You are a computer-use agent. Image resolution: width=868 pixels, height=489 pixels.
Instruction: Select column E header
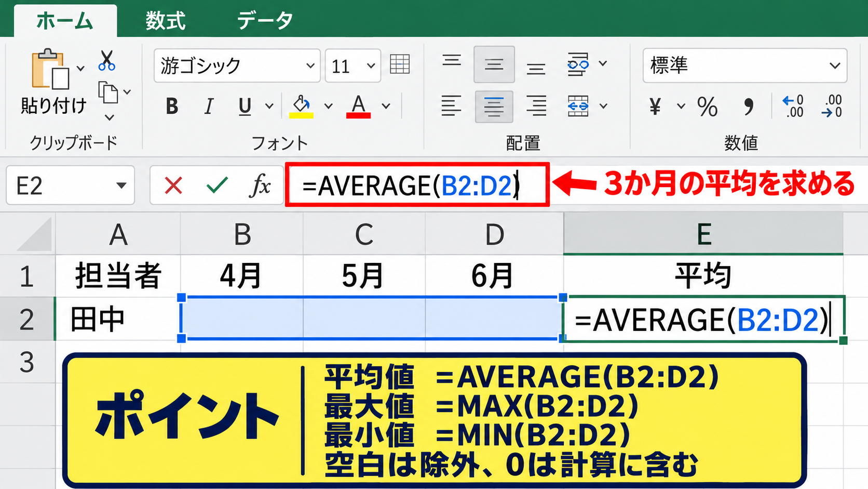pyautogui.click(x=703, y=234)
